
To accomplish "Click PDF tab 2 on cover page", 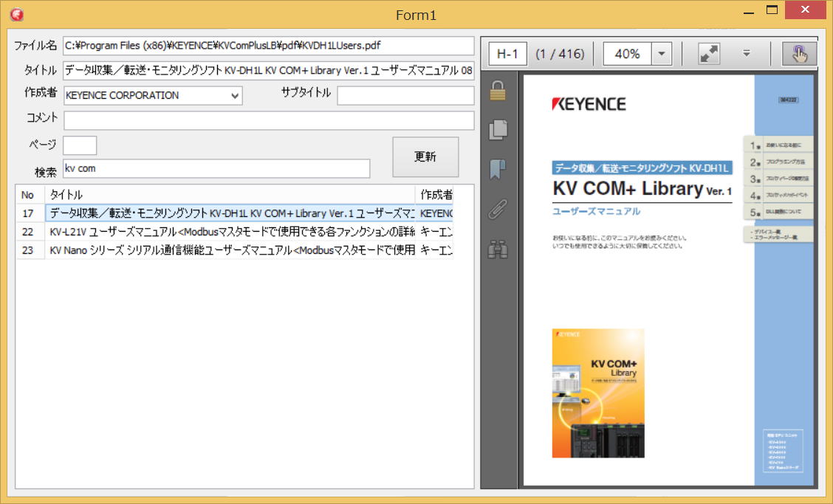I will tap(778, 162).
